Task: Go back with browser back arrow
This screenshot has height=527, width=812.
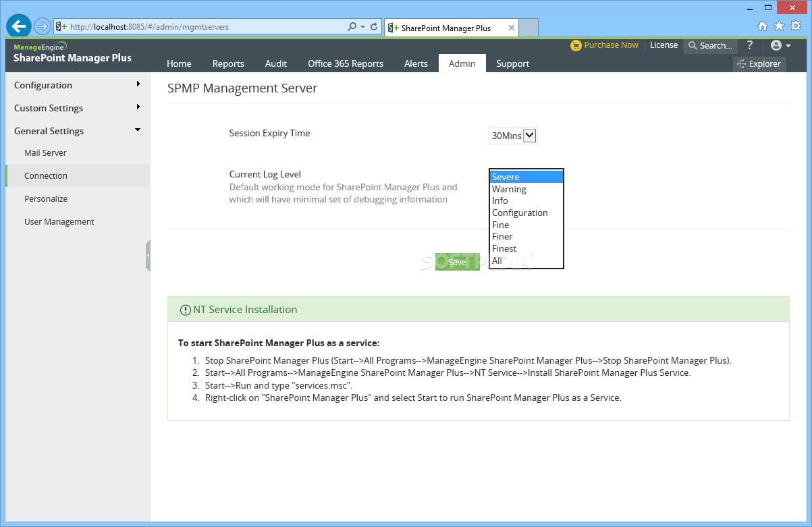Action: click(19, 26)
